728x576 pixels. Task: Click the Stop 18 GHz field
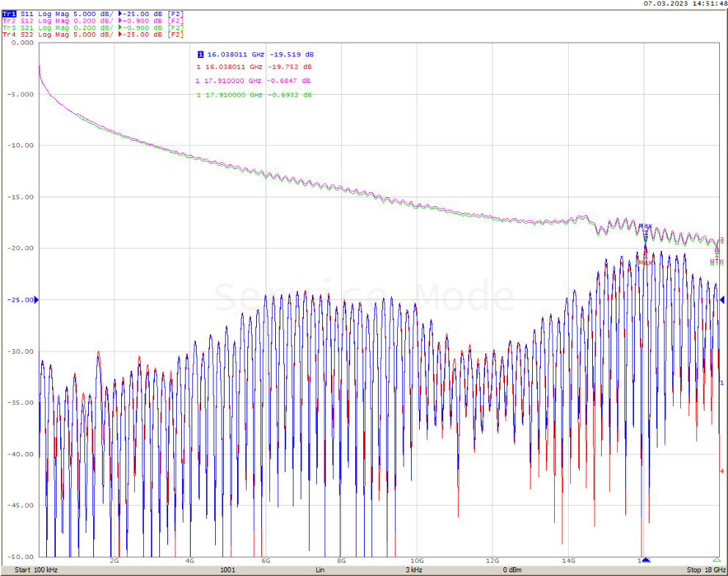click(705, 570)
